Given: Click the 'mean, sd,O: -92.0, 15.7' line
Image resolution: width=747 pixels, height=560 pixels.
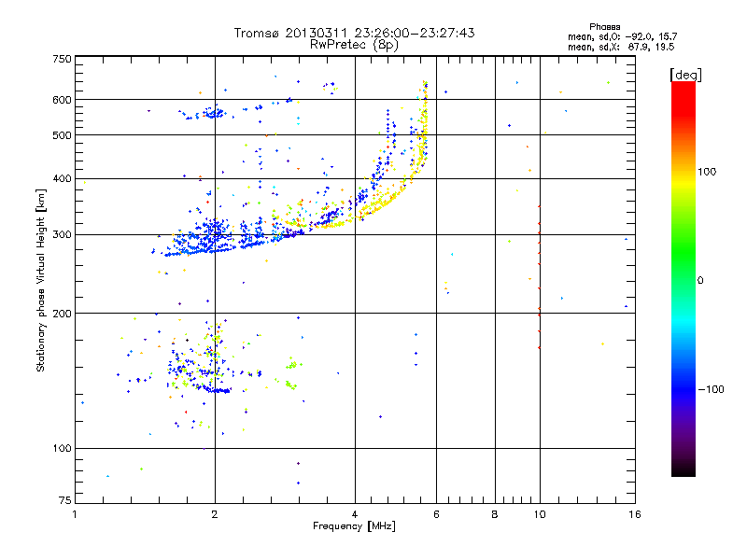Looking at the screenshot, I should click(x=622, y=36).
